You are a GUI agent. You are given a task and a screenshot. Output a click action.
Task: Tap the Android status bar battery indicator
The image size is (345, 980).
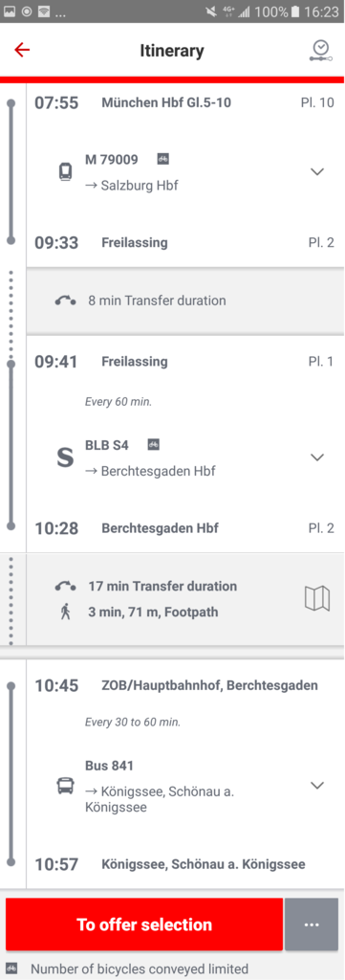296,11
